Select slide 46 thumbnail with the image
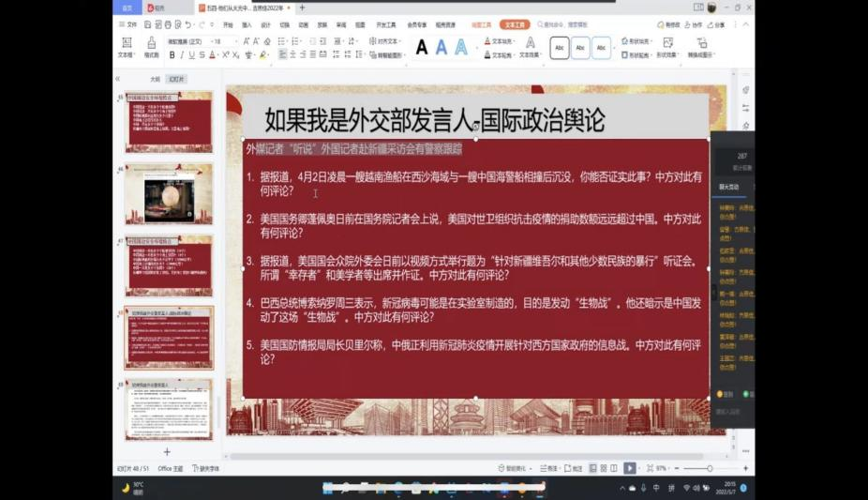Screen dimensions: 868x500 pos(169,193)
